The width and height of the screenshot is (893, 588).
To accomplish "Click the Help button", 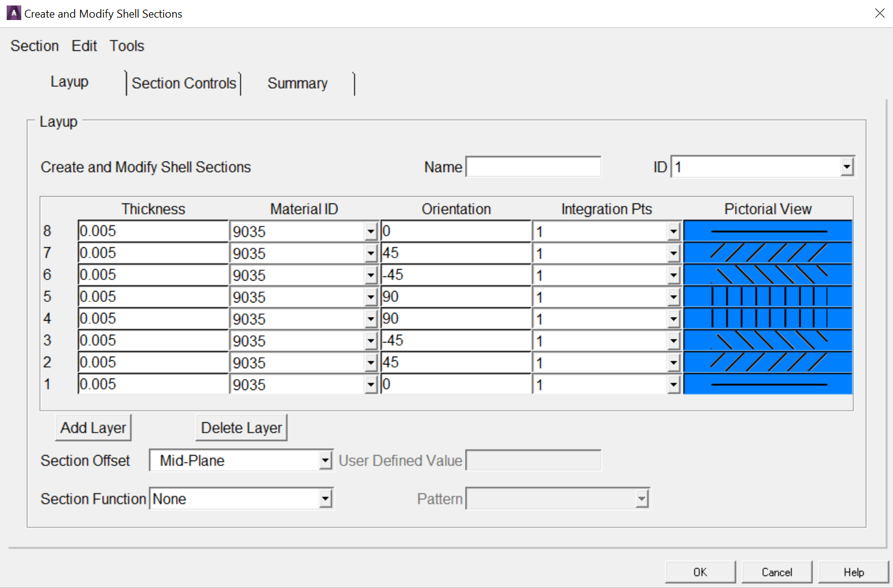I will (x=853, y=572).
